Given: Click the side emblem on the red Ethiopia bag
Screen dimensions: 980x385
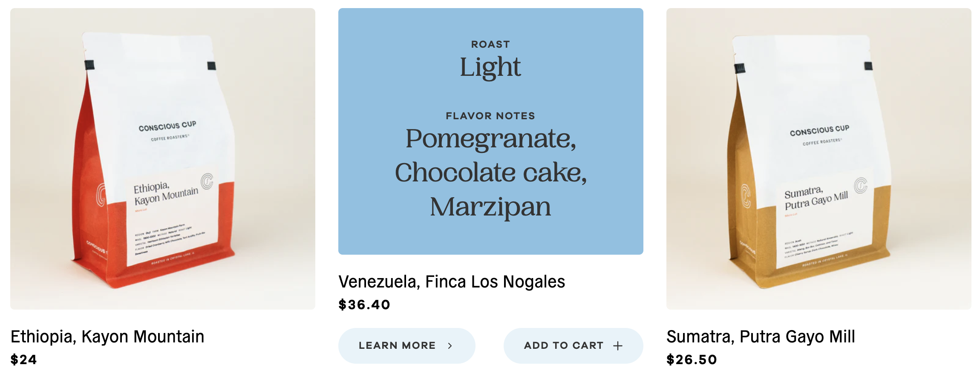Looking at the screenshot, I should click(101, 195).
